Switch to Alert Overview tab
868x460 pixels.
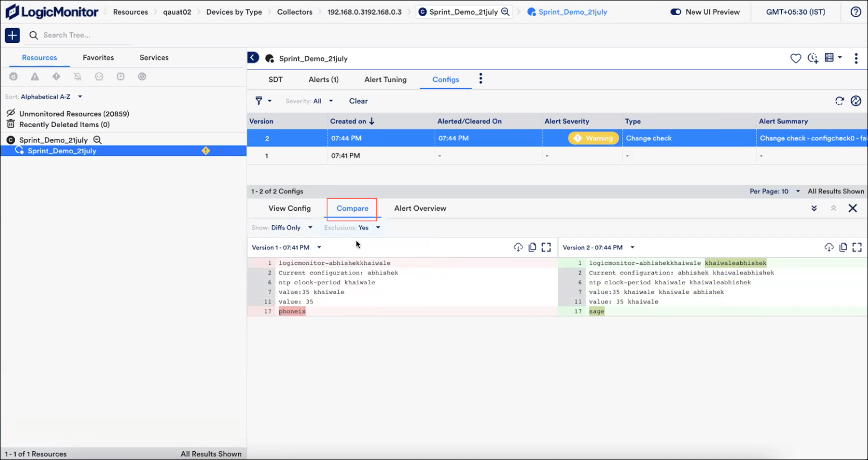(x=420, y=208)
